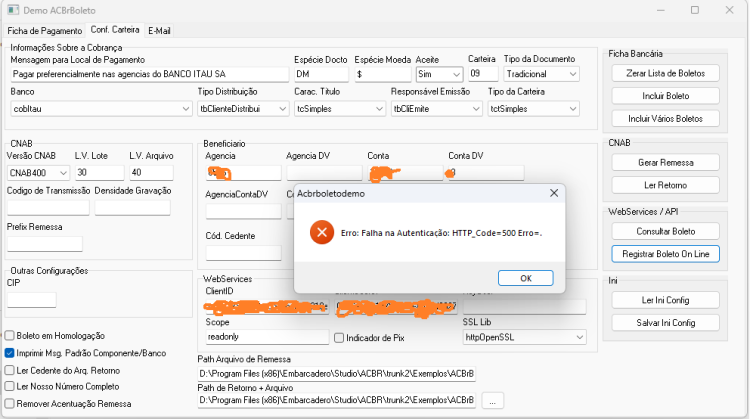Expand the Tipo Distribuição dropdown
750x419 pixels.
click(243, 109)
